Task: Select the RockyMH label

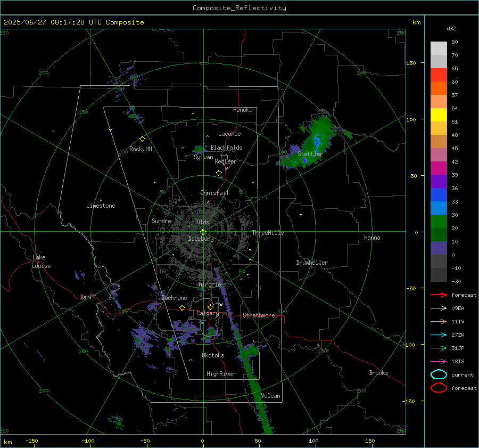Action: (141, 149)
